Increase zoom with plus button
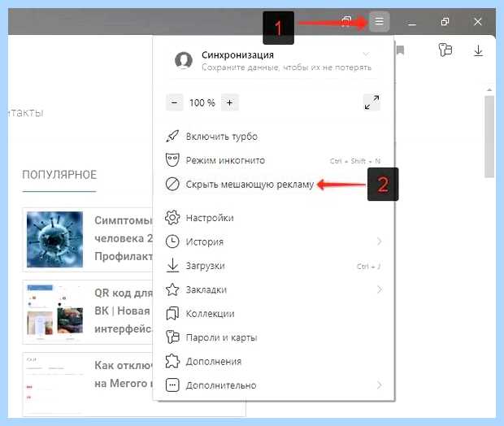This screenshot has height=426, width=504. click(229, 102)
